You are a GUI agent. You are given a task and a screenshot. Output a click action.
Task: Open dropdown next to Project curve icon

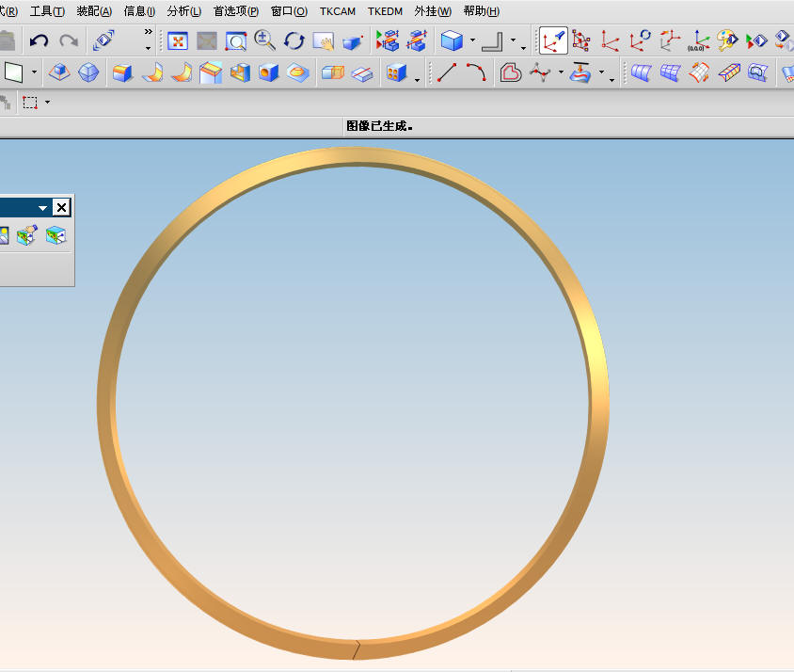(601, 72)
